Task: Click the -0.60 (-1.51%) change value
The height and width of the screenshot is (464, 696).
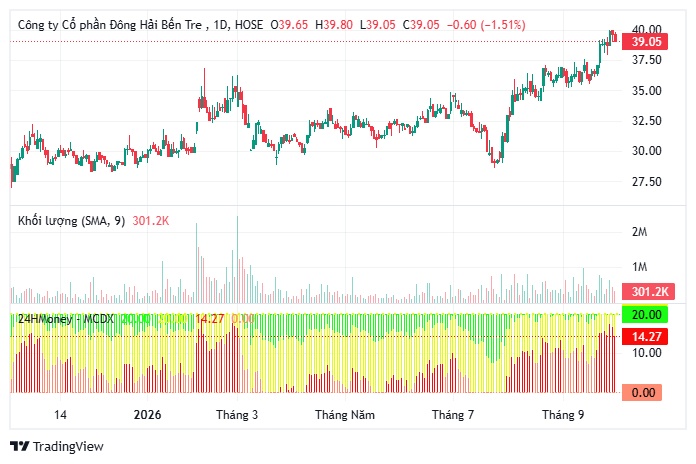Action: 486,25
